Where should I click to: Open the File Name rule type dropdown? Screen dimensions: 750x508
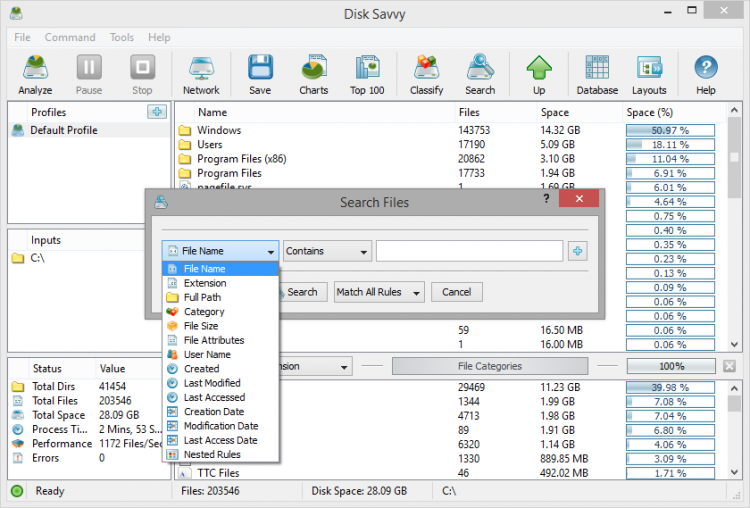pos(221,251)
